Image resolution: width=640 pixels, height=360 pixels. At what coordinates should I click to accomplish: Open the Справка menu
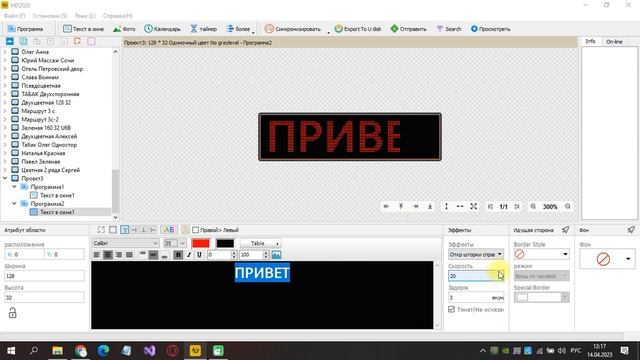click(118, 16)
